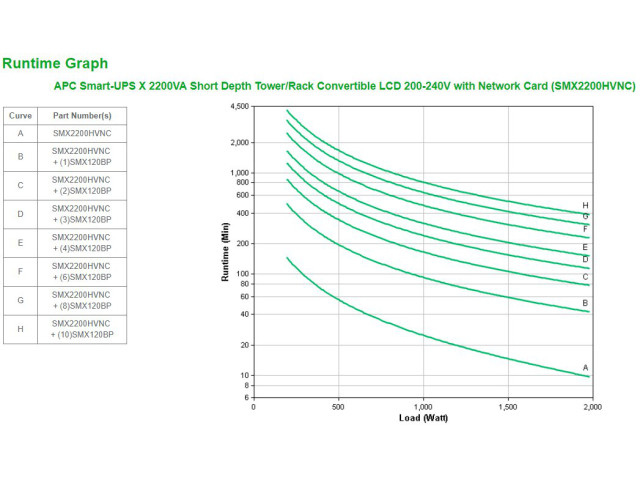Select curve letter E table cell
This screenshot has width=640, height=480.
[20, 243]
